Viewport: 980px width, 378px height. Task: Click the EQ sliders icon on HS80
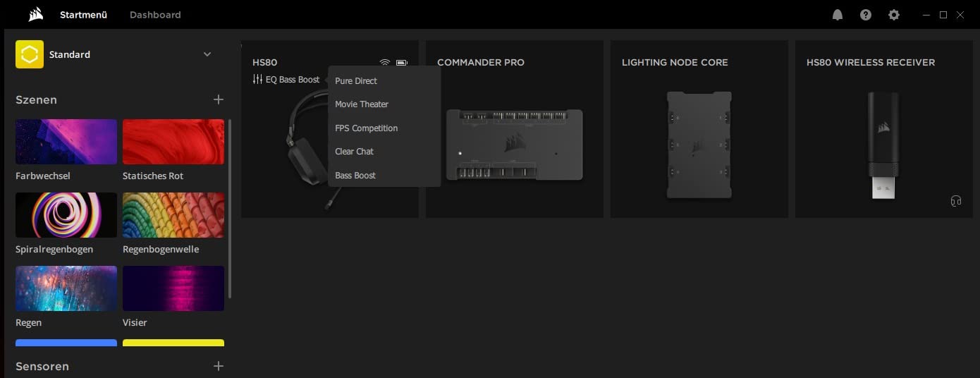click(x=257, y=80)
